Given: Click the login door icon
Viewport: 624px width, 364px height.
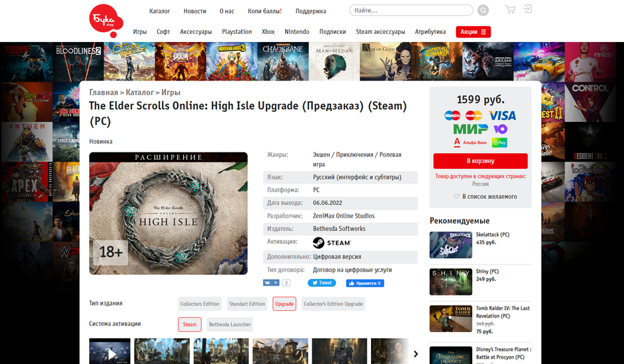Looking at the screenshot, I should (x=527, y=9).
